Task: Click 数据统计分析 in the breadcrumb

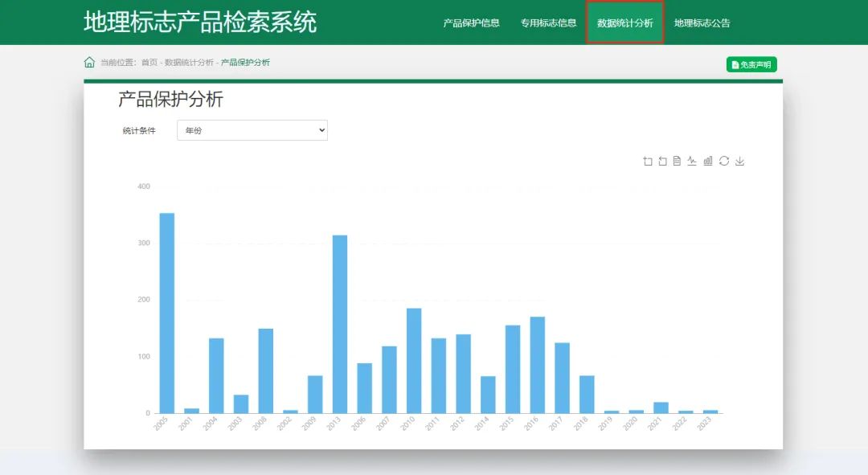Action: [x=189, y=63]
